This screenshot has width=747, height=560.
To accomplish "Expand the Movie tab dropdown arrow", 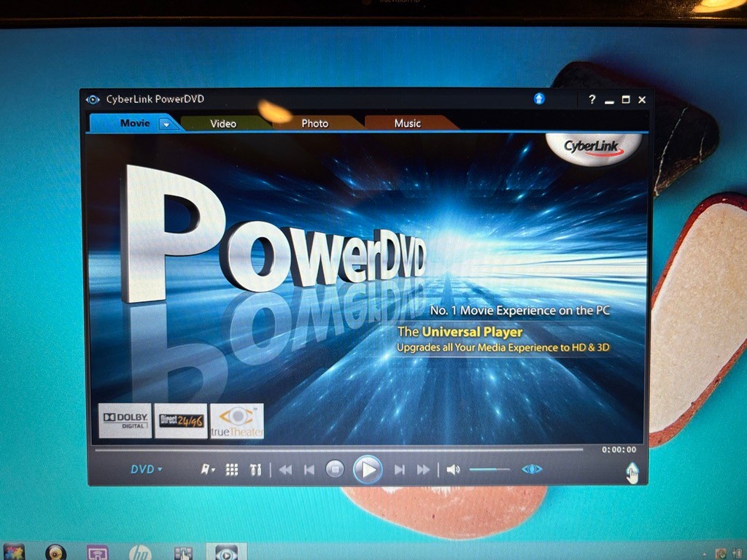I will tap(166, 124).
